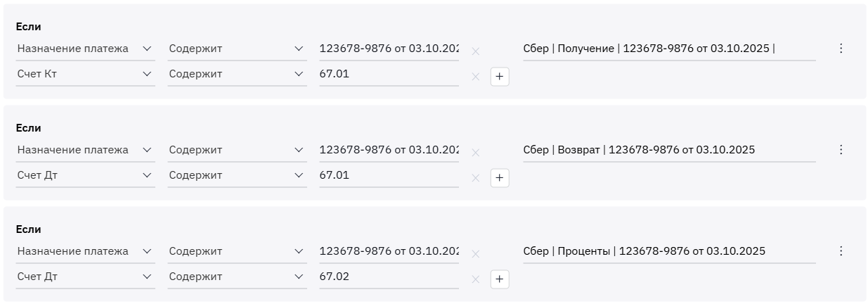The height and width of the screenshot is (304, 868).
Task: Remove the Счет Кт 67.01 condition
Action: 476,77
